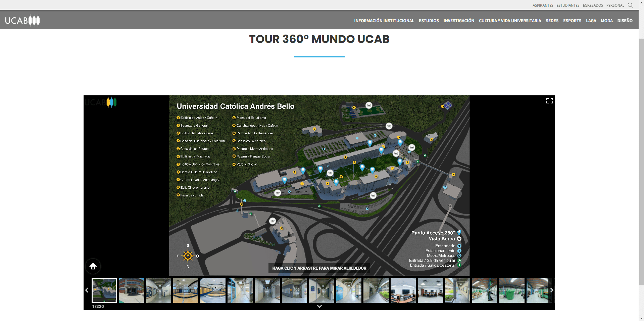644x321 pixels.
Task: Open the second thumbnail of brick building entrance
Action: [131, 290]
